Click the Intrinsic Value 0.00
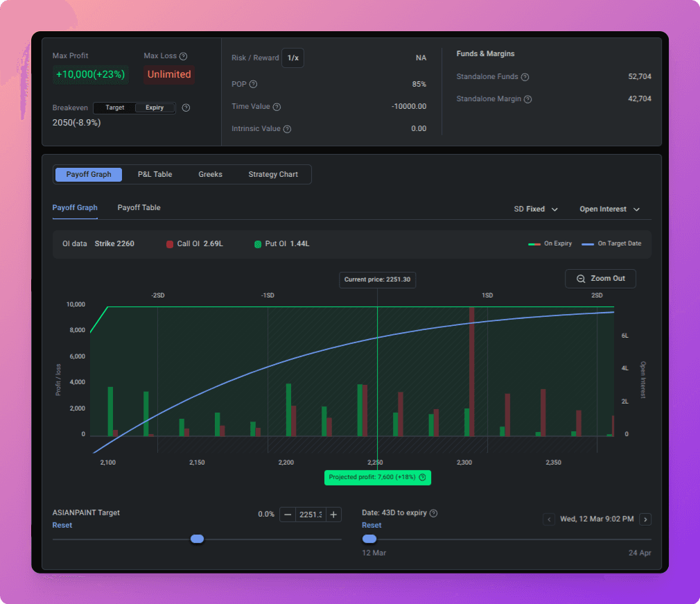The image size is (700, 604). coord(419,129)
